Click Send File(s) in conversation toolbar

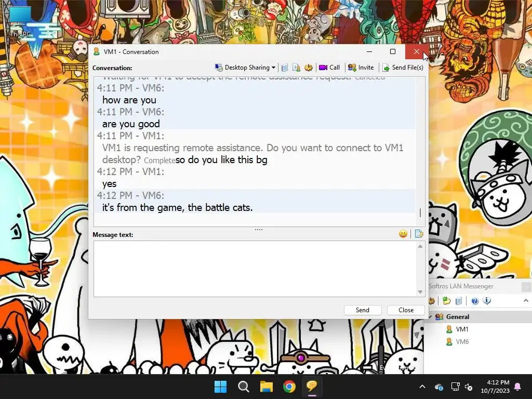(x=403, y=68)
